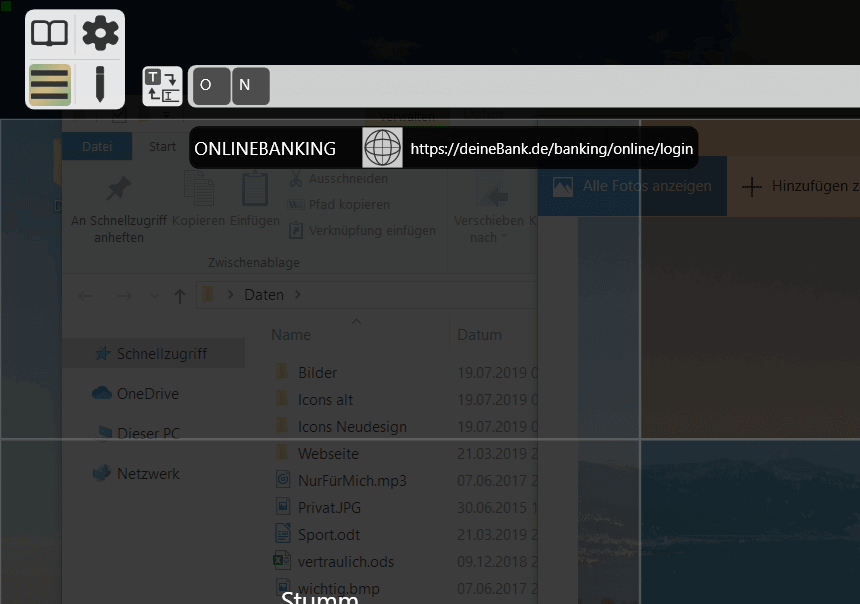
Task: Open overlay settings via the gear icon
Action: point(100,33)
